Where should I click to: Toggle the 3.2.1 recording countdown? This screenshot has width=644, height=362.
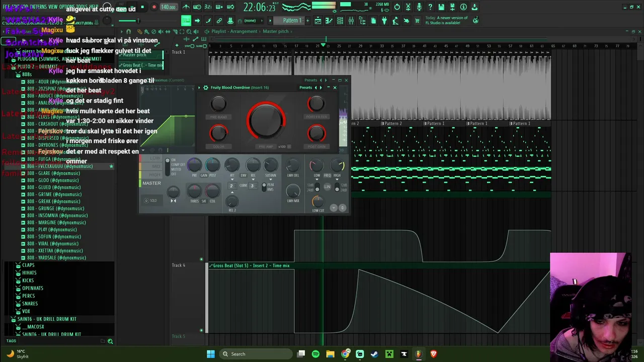click(x=208, y=7)
